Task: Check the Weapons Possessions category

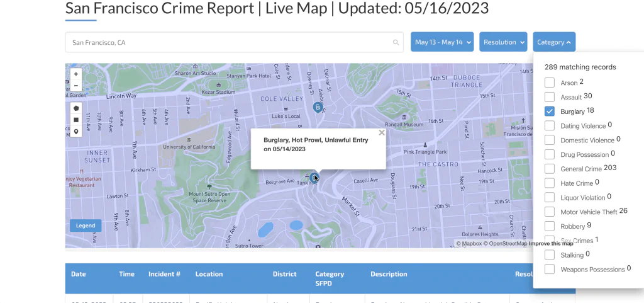Action: point(550,269)
